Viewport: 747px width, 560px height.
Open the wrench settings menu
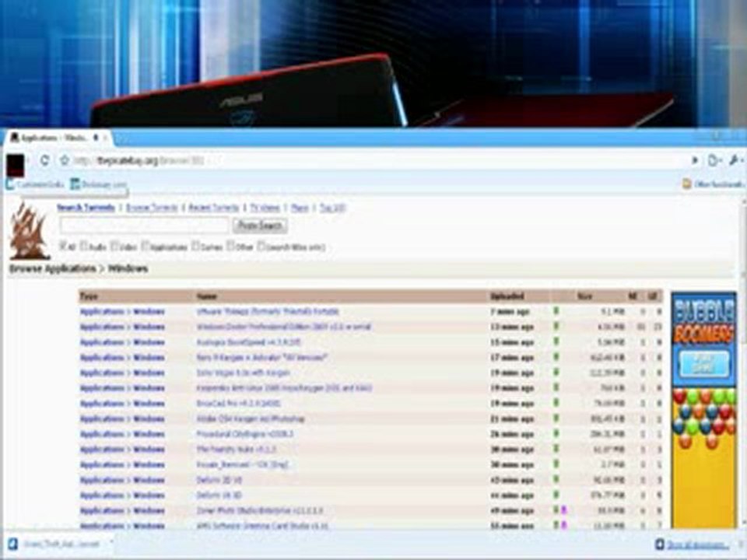coord(735,160)
